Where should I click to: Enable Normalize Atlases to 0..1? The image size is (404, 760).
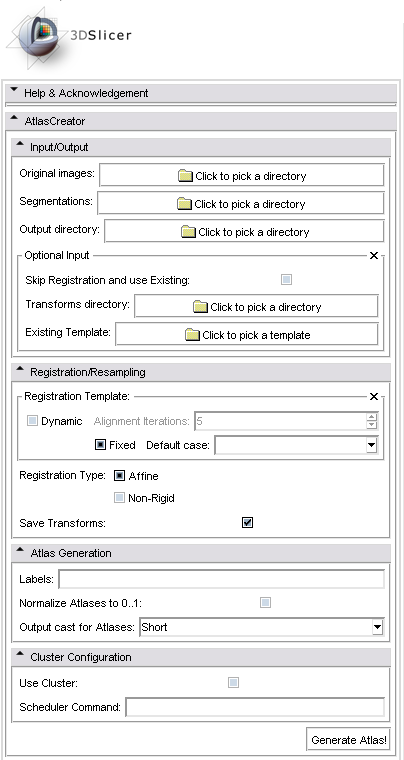(x=265, y=602)
